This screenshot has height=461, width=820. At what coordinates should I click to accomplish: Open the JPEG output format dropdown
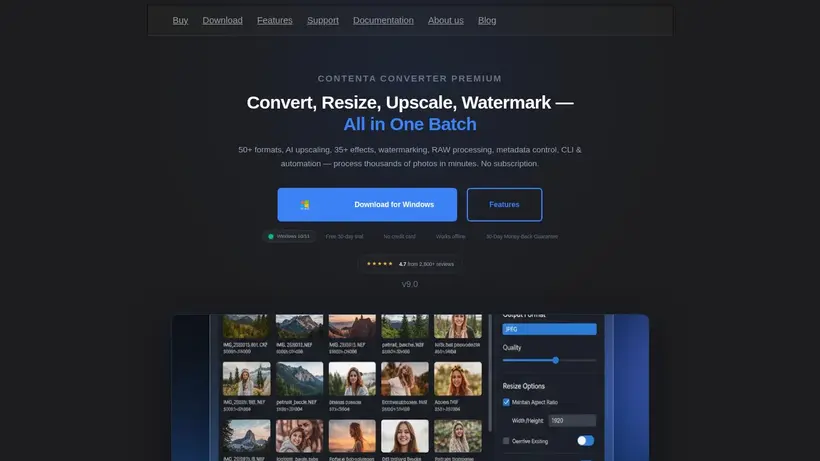tap(549, 329)
